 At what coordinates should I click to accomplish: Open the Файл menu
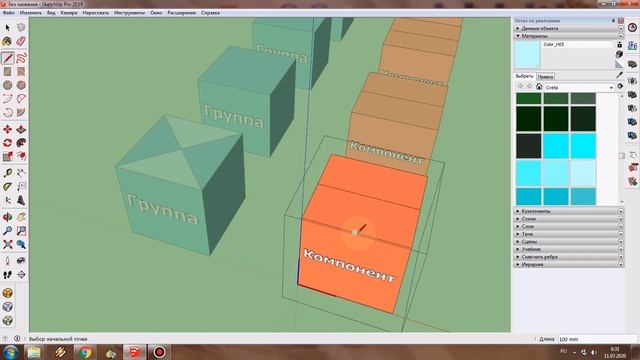[9, 13]
